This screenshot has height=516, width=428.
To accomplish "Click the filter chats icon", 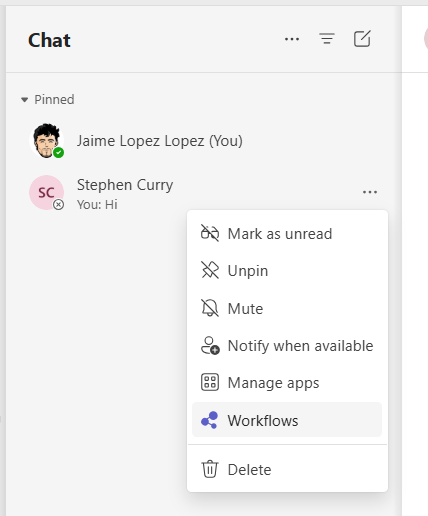I will click(327, 39).
